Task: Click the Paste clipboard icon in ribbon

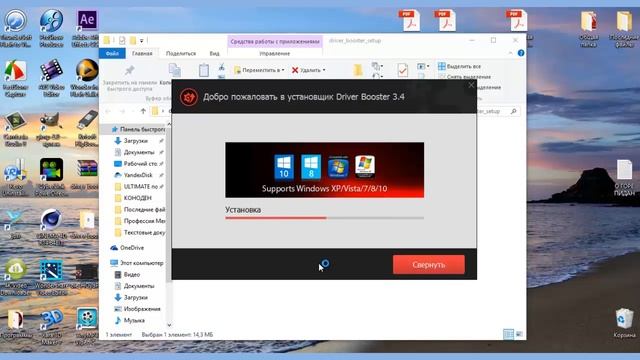Action: (204, 70)
